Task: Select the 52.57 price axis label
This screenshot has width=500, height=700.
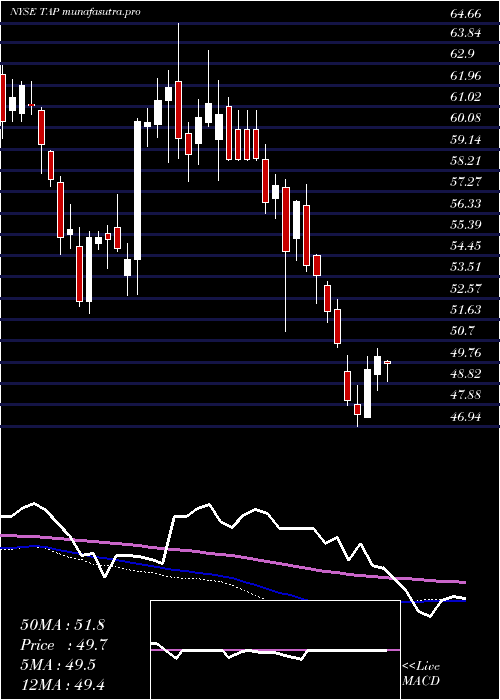Action: click(x=466, y=289)
